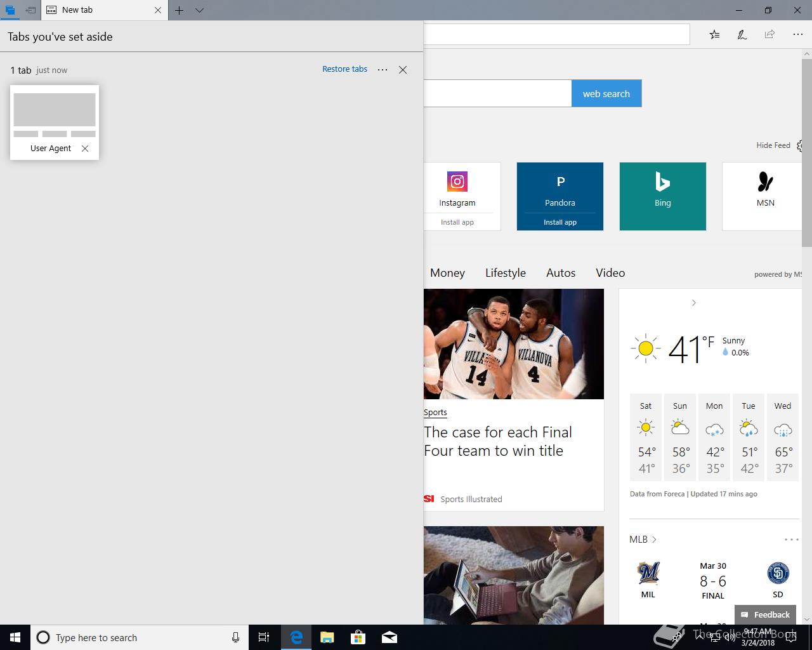The width and height of the screenshot is (812, 650).
Task: Click the Add notes pen icon
Action: (x=742, y=34)
